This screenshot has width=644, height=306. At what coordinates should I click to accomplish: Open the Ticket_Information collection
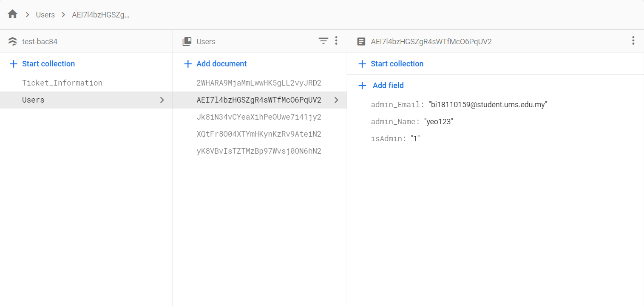point(62,83)
